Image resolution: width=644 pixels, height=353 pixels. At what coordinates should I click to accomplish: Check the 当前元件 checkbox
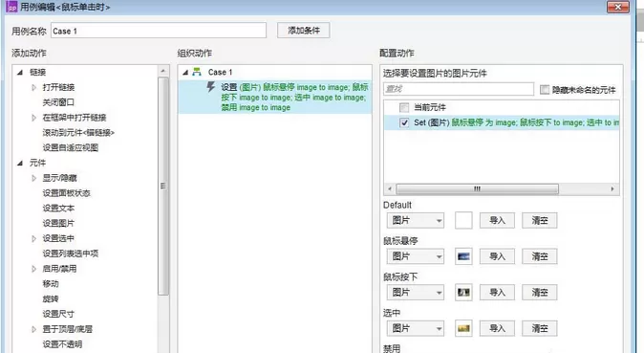click(404, 108)
